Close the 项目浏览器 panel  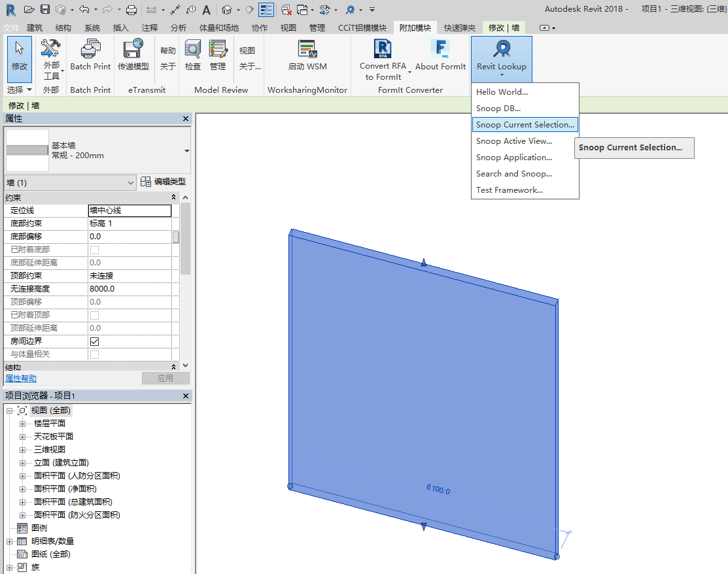tap(186, 396)
